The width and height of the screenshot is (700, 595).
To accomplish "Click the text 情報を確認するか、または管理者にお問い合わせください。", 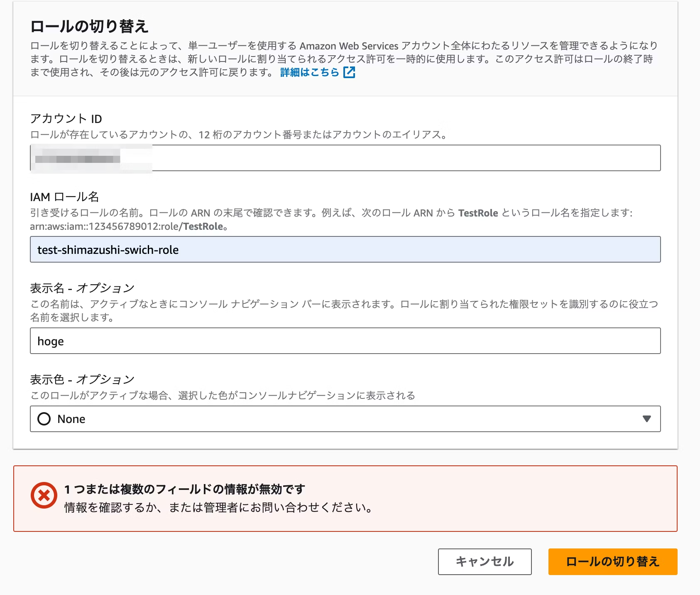I will pyautogui.click(x=218, y=507).
